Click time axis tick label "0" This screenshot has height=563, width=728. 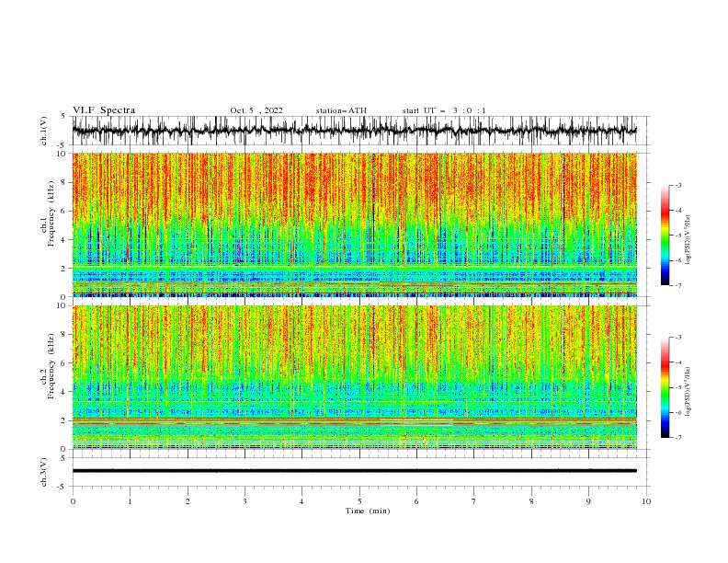coord(73,501)
